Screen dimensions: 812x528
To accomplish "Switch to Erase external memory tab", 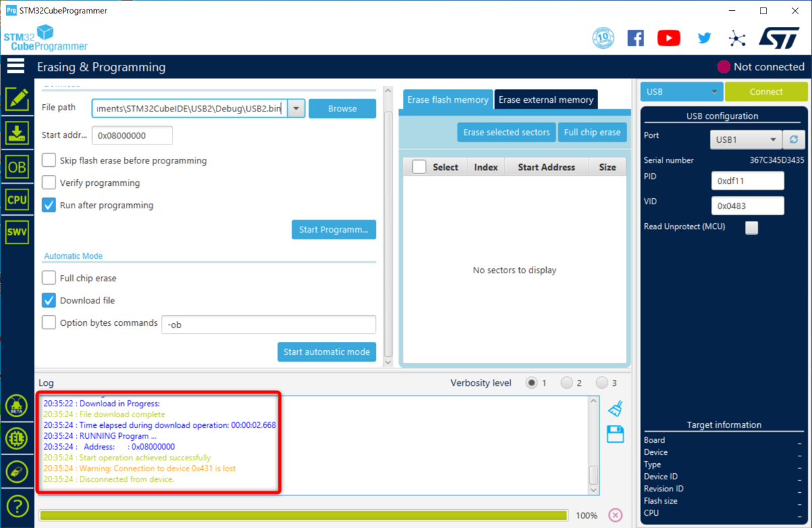I will coord(546,99).
